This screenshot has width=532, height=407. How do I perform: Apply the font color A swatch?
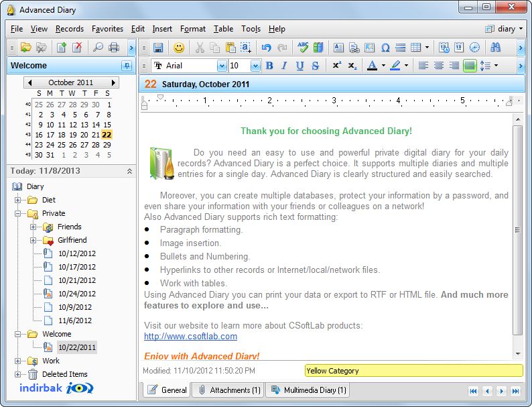click(x=372, y=66)
